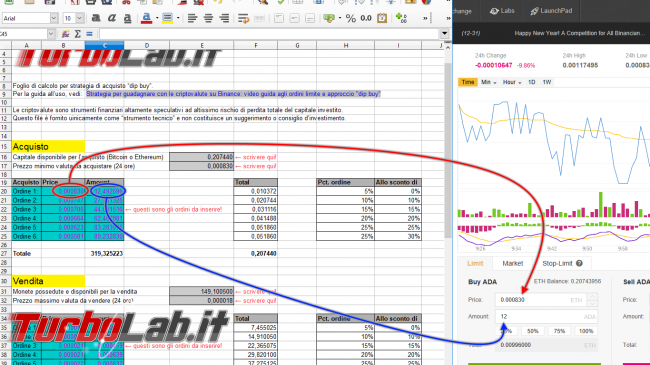This screenshot has height=365, width=650.
Task: Click the Sum sigma icon
Action: pyautogui.click(x=78, y=34)
